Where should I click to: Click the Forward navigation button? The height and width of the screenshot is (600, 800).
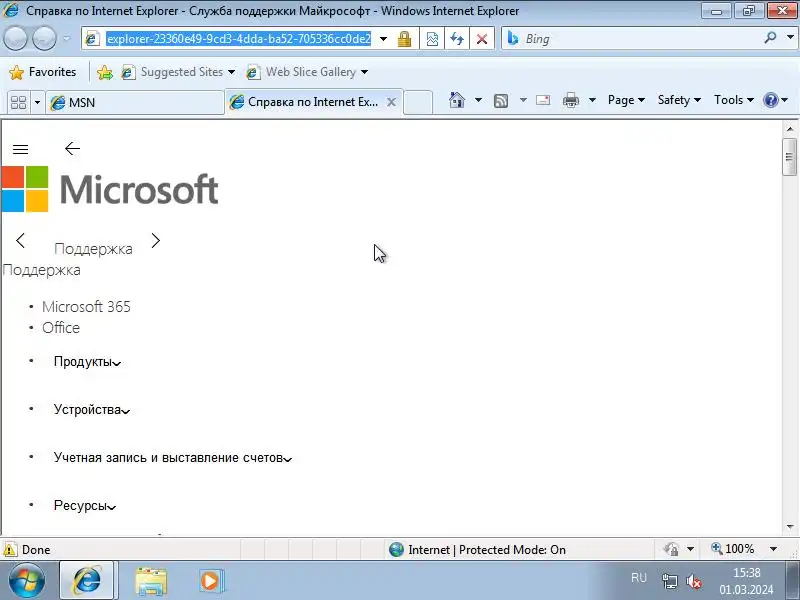coord(44,39)
